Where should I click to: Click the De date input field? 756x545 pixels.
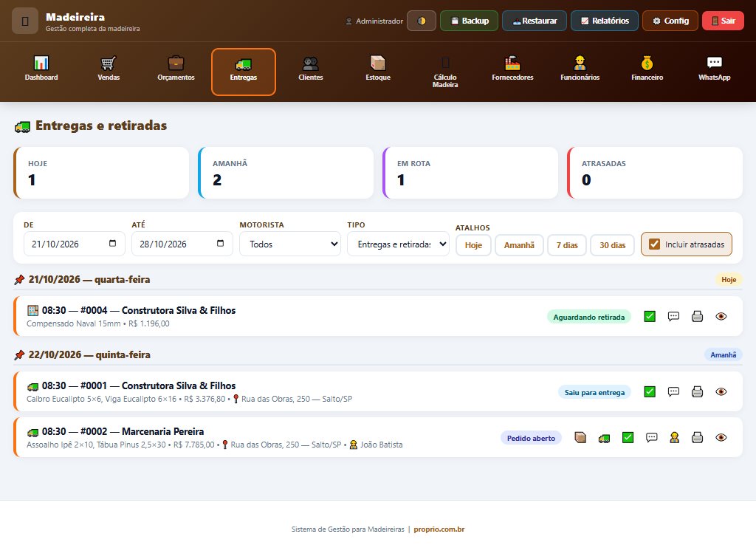(x=75, y=244)
